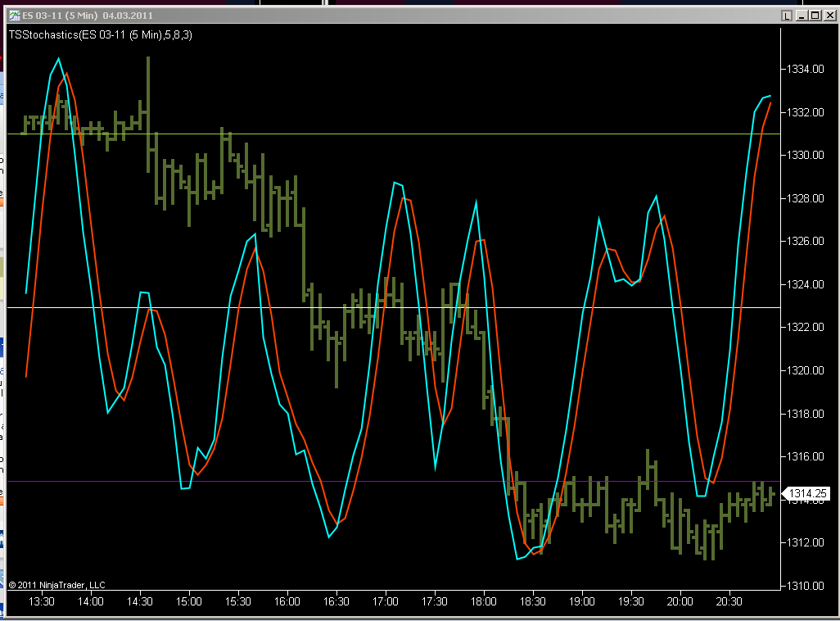840x621 pixels.
Task: Click the 13:30 time axis label
Action: coord(41,601)
